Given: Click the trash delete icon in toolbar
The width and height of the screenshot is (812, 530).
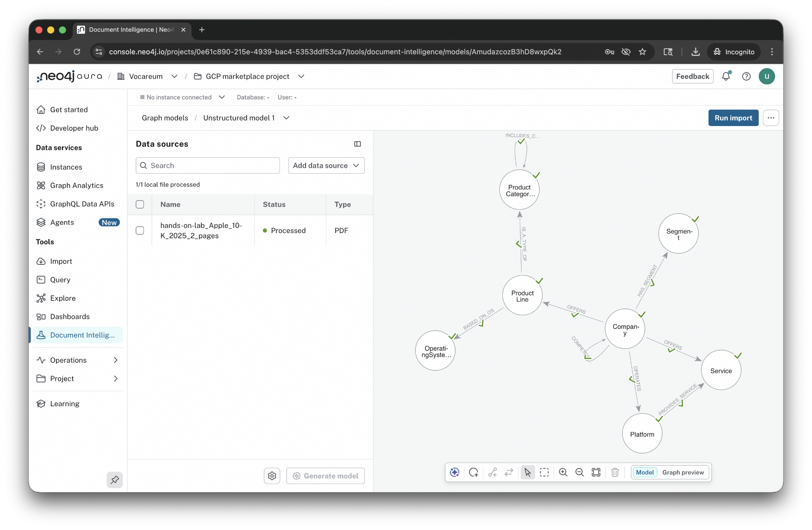Looking at the screenshot, I should 615,472.
